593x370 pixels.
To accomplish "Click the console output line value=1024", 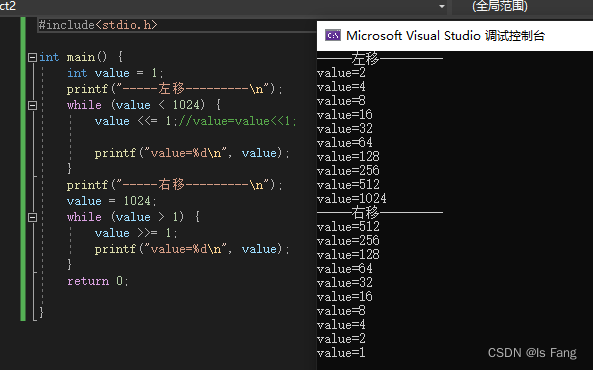I will pyautogui.click(x=352, y=199).
